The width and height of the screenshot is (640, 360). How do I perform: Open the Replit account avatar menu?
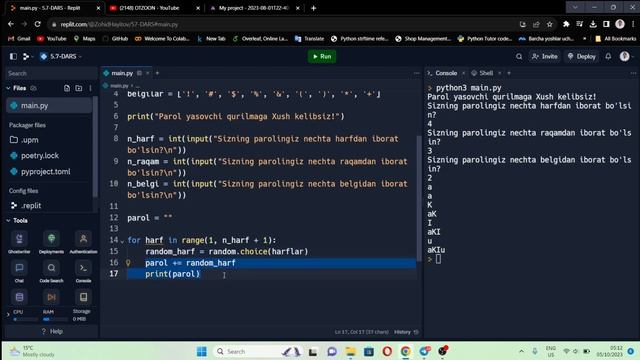click(x=624, y=56)
